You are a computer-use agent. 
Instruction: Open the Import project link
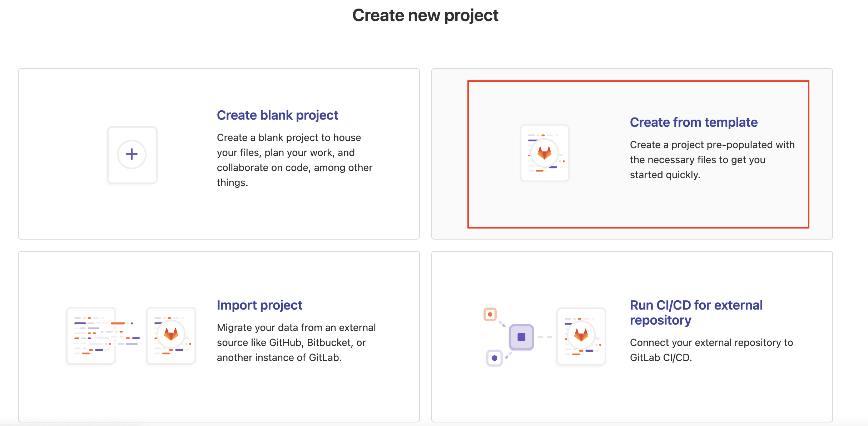(259, 305)
